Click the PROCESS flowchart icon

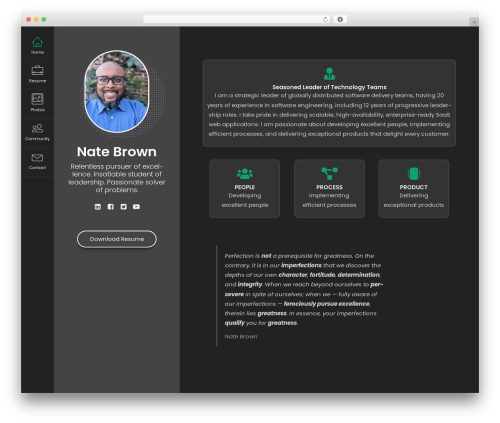click(329, 173)
